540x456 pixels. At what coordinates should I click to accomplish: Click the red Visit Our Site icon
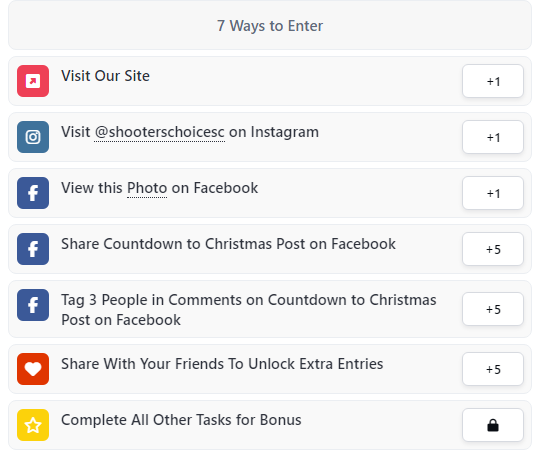[x=33, y=81]
